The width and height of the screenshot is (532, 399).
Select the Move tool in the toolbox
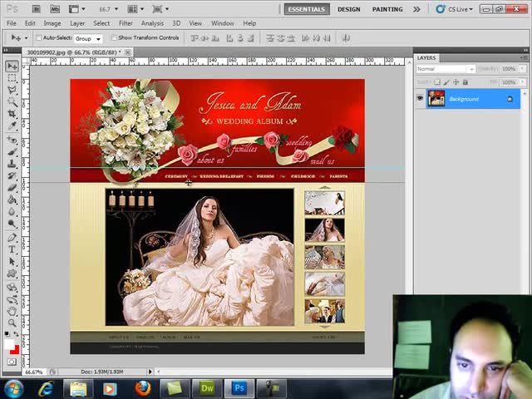pyautogui.click(x=12, y=66)
